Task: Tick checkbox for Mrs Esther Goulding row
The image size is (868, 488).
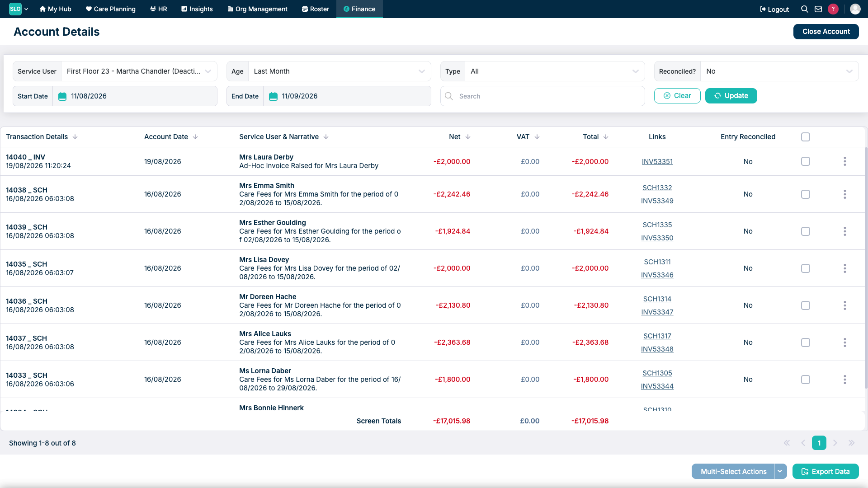Action: (x=806, y=231)
